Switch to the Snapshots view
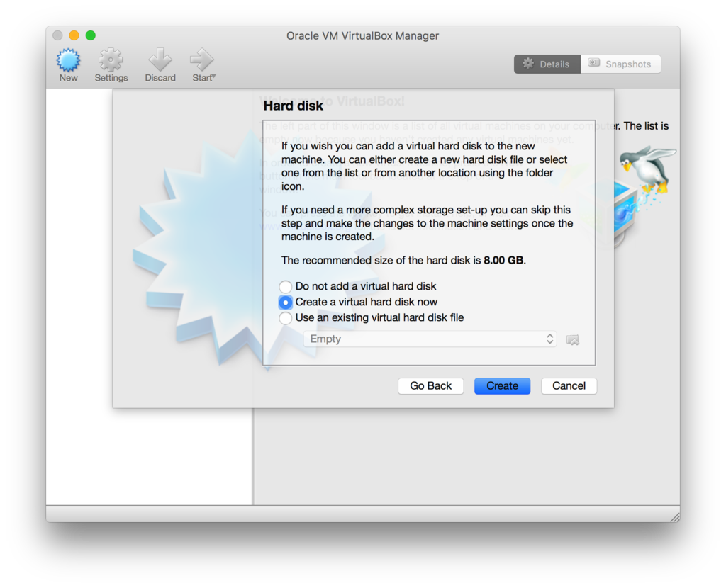 [620, 64]
